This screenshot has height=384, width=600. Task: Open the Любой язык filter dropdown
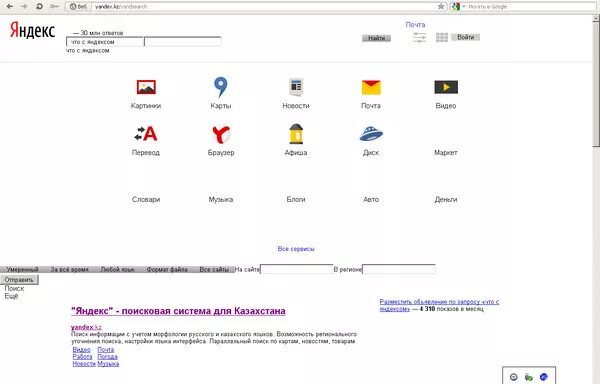click(x=117, y=269)
